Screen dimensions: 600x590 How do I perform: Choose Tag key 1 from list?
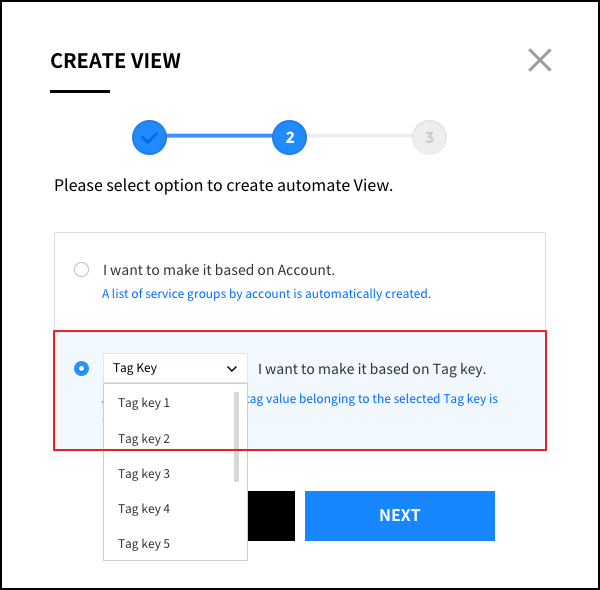(145, 403)
